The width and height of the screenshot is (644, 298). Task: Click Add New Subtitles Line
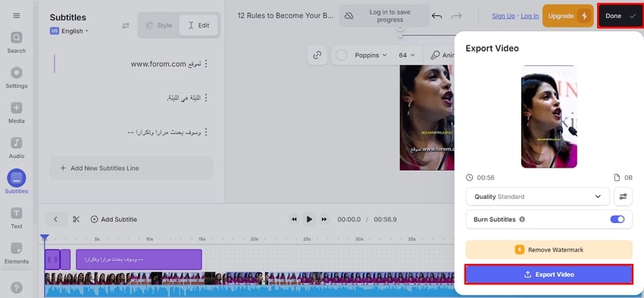point(131,168)
